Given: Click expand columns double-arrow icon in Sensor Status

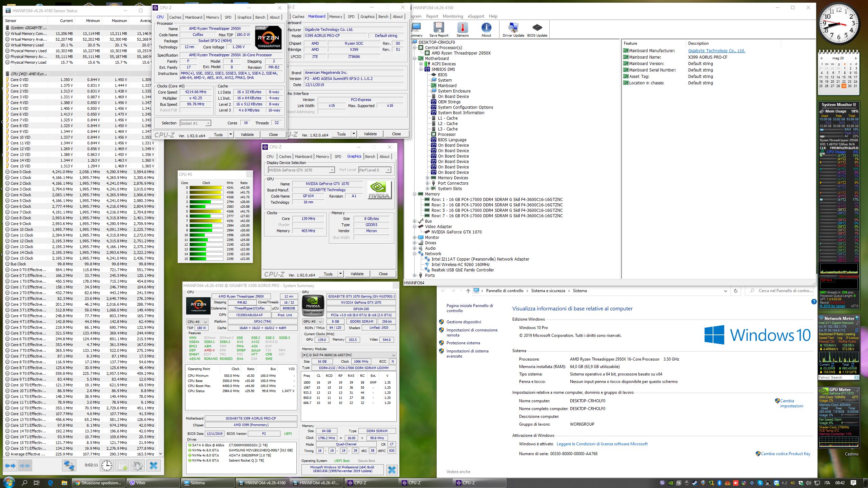Looking at the screenshot, I should point(10,465).
